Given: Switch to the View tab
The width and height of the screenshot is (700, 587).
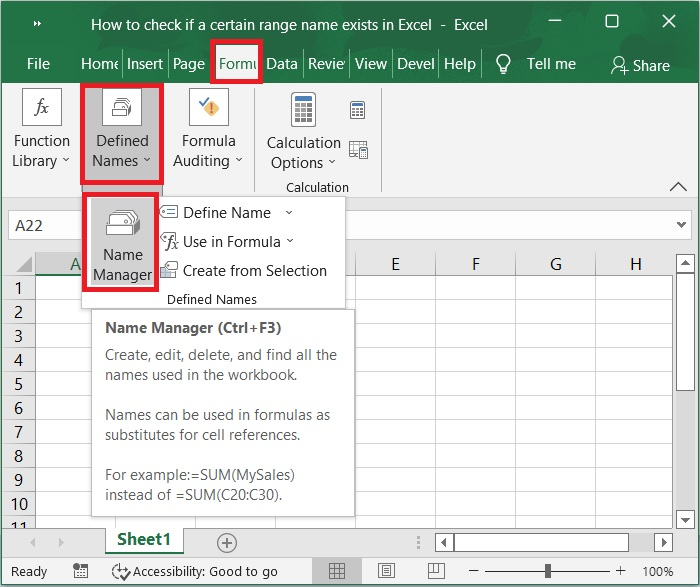Looking at the screenshot, I should 371,64.
